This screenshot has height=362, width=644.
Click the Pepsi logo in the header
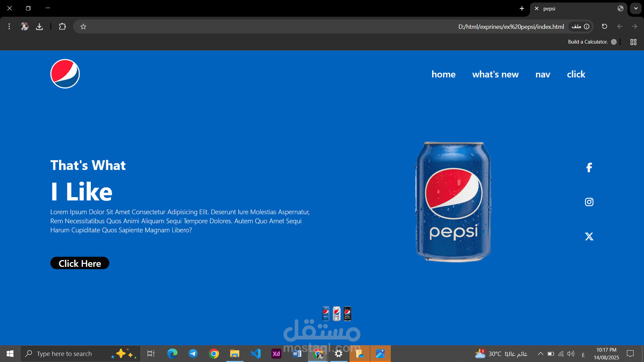(65, 74)
